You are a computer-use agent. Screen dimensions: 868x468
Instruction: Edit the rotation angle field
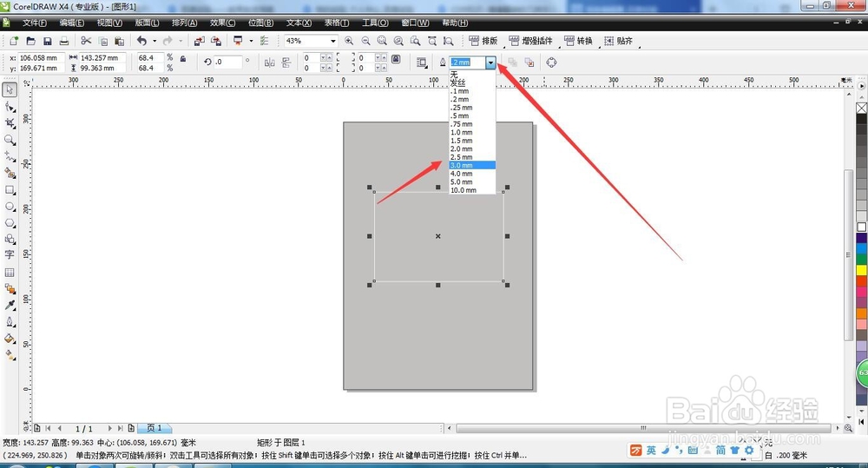tap(228, 62)
